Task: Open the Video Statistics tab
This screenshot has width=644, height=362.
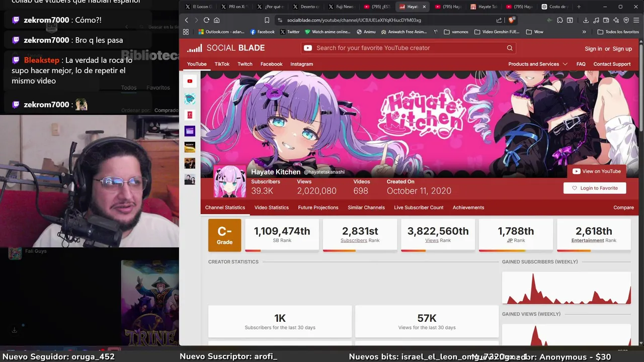Action: point(271,207)
